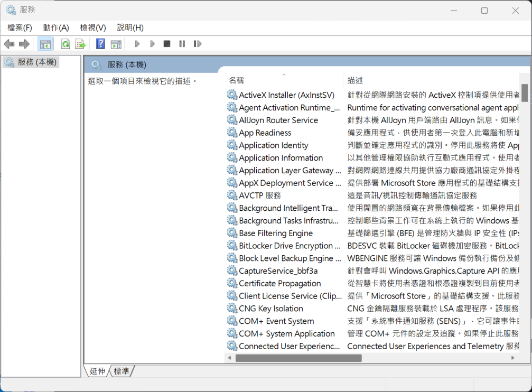
Task: Click the Restart Service icon
Action: [x=198, y=44]
